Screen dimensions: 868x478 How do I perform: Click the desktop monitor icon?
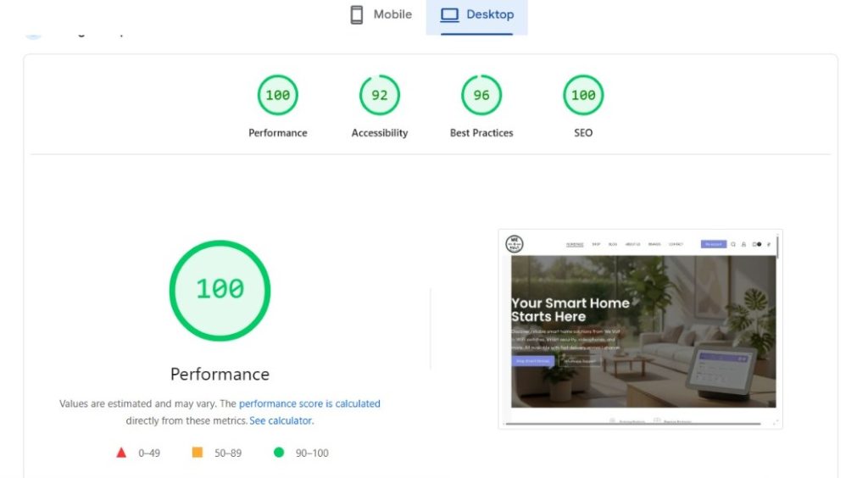449,15
